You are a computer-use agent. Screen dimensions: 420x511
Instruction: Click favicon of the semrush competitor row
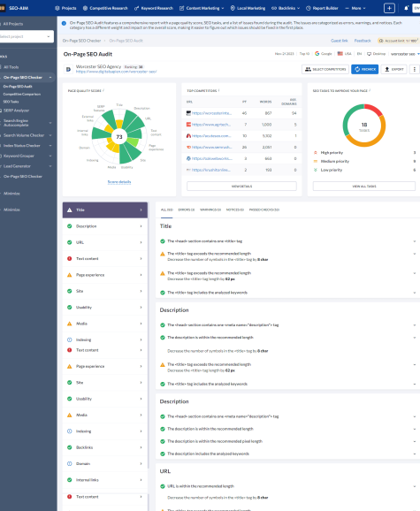[188, 148]
